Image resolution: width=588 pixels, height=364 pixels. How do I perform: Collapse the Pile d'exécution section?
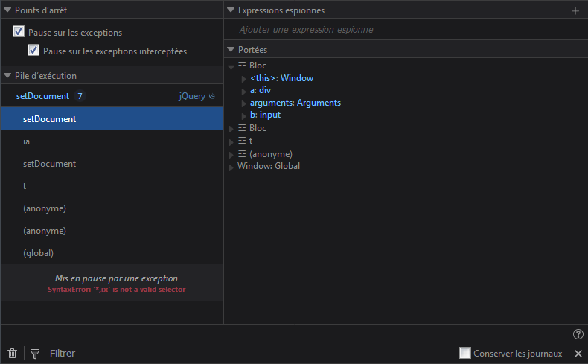(7, 75)
